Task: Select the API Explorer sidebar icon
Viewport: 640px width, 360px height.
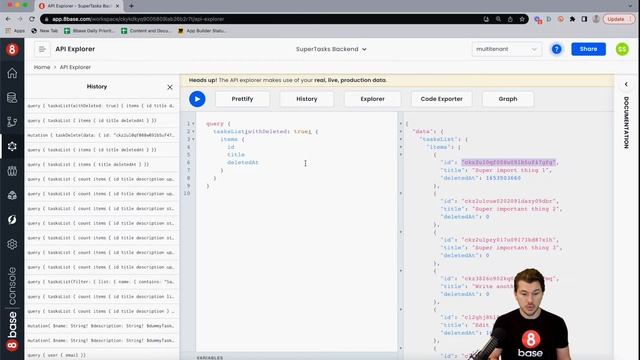Action: pyautogui.click(x=12, y=146)
